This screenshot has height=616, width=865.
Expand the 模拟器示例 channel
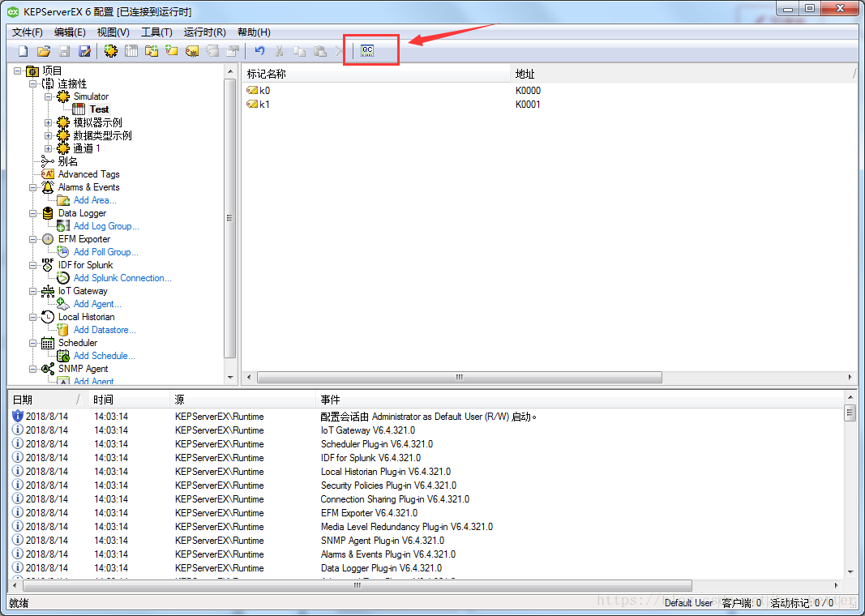tap(49, 122)
